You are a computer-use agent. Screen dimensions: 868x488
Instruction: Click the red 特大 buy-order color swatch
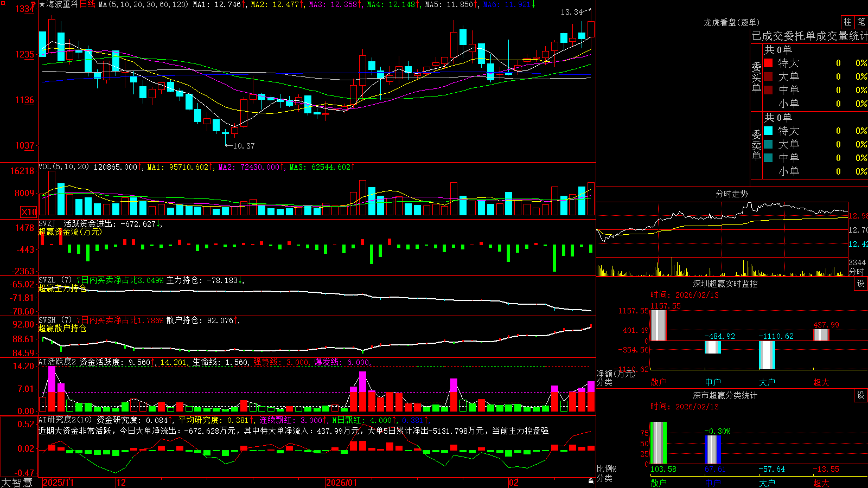pos(768,63)
